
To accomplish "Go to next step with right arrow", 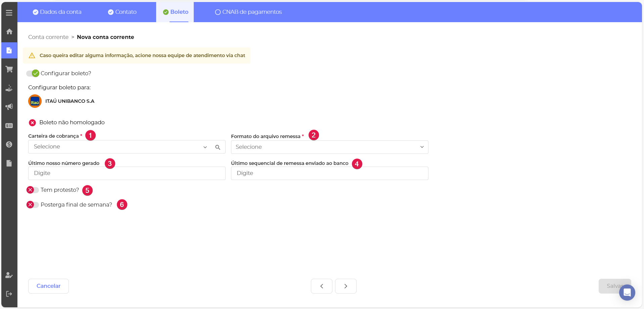I will click(x=346, y=286).
